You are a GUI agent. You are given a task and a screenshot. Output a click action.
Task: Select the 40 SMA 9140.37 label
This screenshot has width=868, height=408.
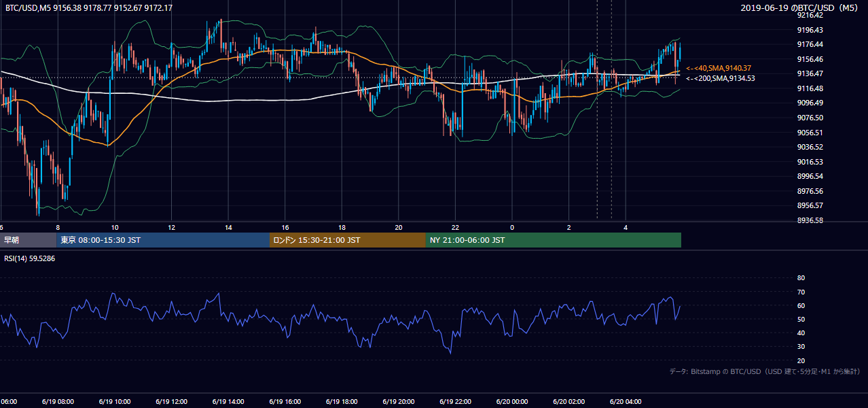[x=719, y=68]
